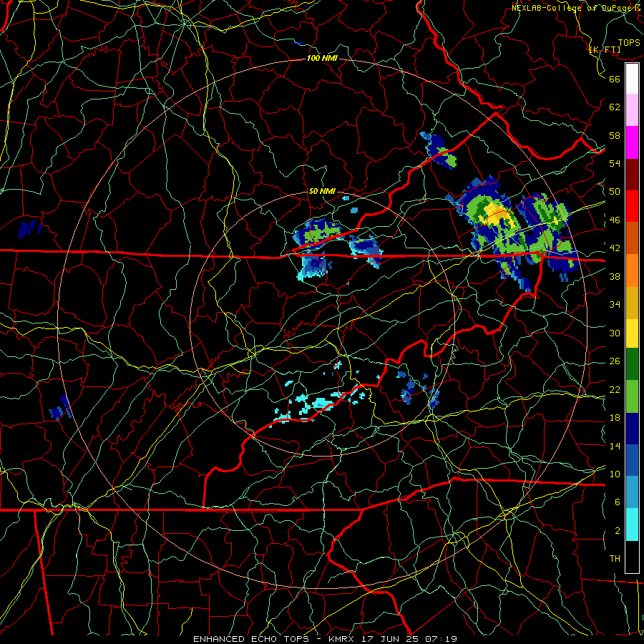Click the "10" legend value
The image size is (644, 644).
pyautogui.click(x=615, y=474)
